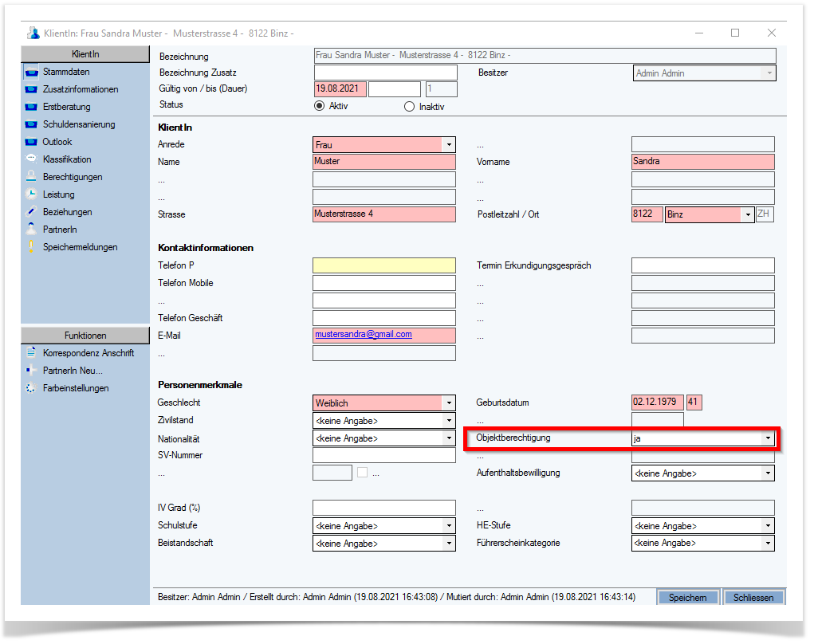
Task: Expand the Aufenthaltsbewilligung dropdown
Action: tap(768, 473)
